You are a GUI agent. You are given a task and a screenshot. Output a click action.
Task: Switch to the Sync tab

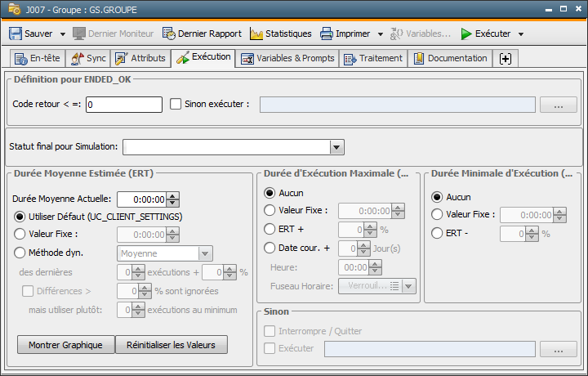point(88,59)
